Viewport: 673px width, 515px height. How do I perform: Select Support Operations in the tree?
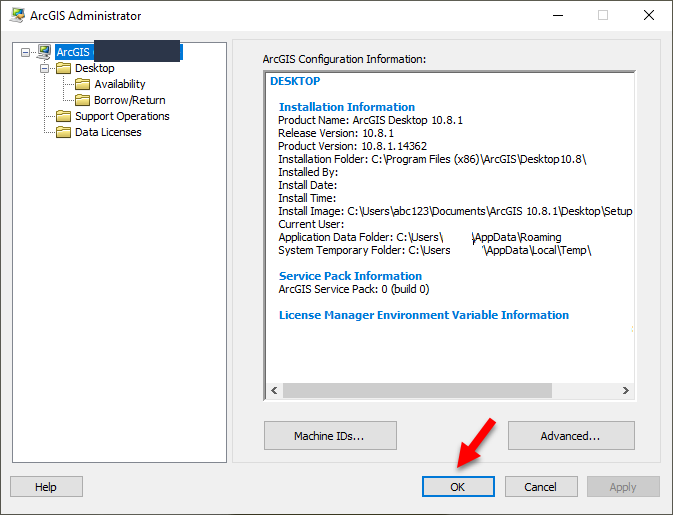point(122,116)
